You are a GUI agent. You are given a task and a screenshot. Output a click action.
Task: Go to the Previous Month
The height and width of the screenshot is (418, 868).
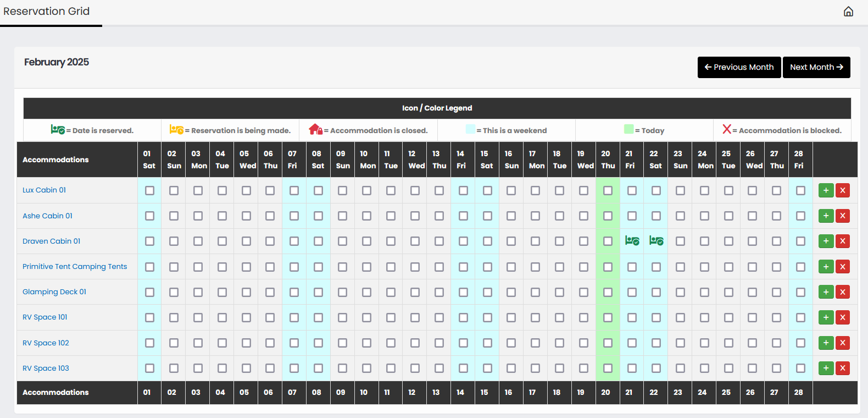point(739,67)
